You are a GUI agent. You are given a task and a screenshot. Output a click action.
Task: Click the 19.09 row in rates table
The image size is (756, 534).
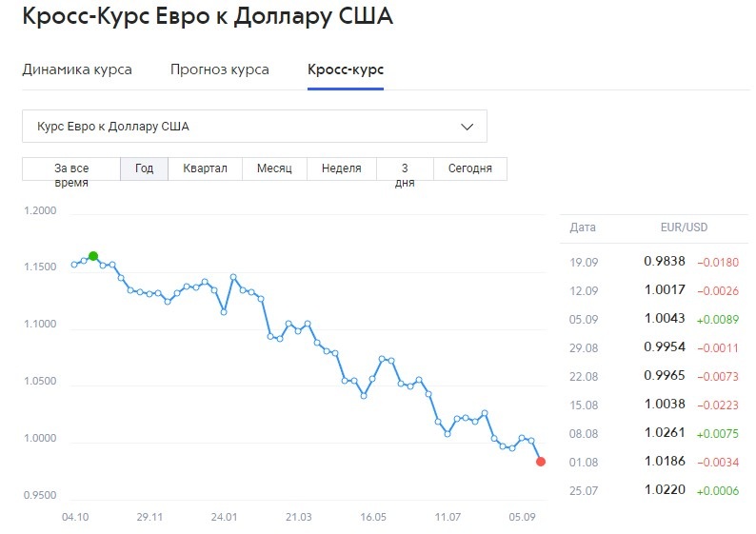(x=654, y=262)
